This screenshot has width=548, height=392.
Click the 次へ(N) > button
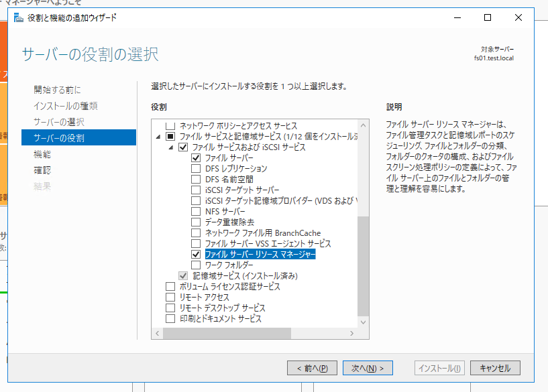[368, 368]
